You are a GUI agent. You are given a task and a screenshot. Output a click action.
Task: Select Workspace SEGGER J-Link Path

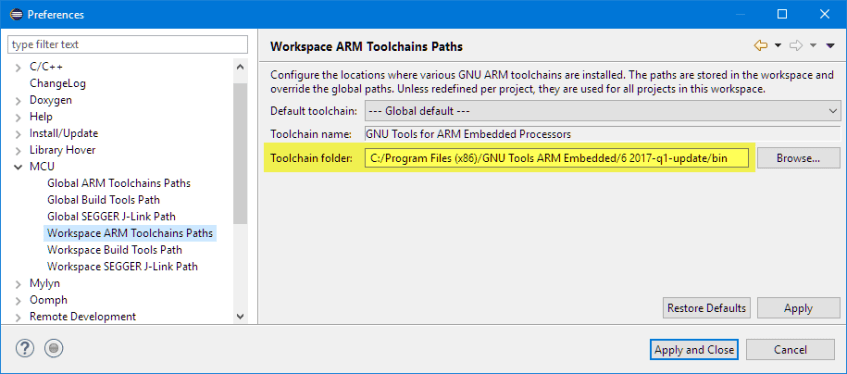122,266
